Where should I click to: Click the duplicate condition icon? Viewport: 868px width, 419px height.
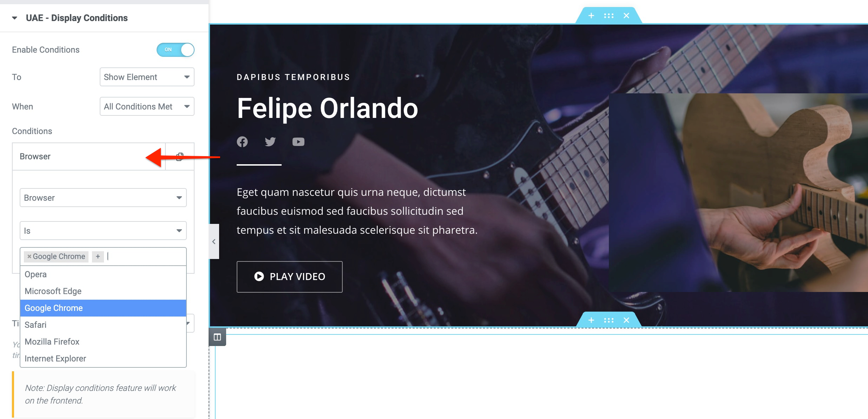[x=179, y=156]
